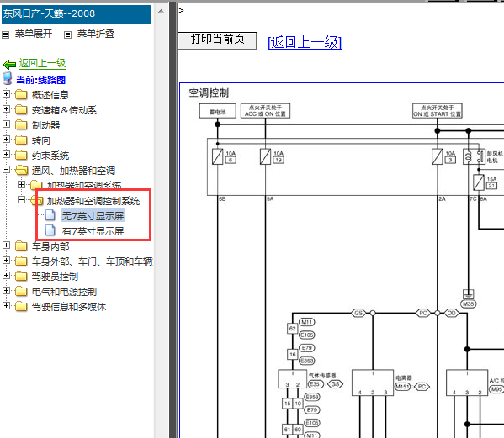Click the 约束系统 folder icon

21,155
